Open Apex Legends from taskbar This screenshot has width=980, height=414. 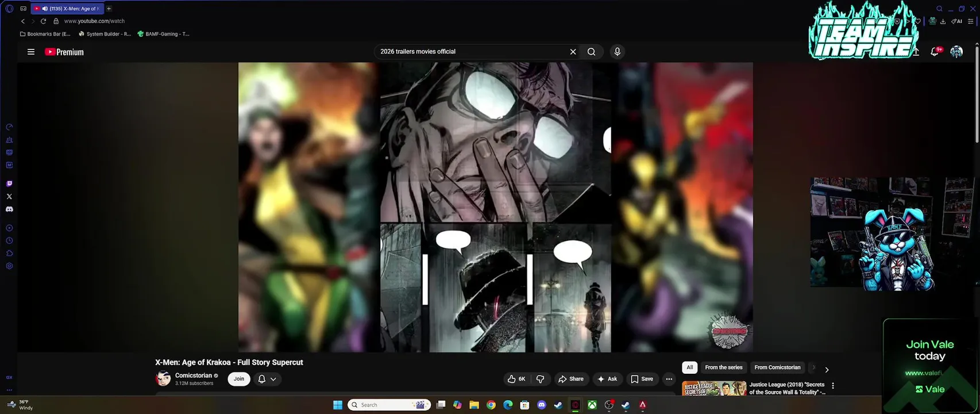[642, 405]
